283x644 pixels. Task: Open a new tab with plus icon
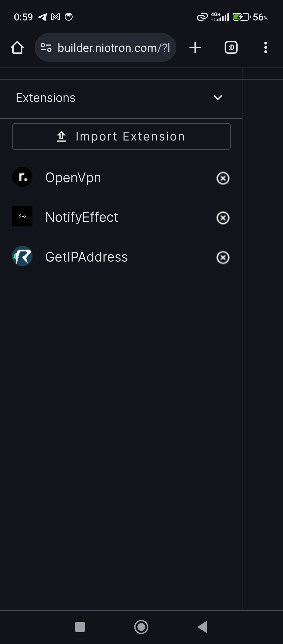195,47
